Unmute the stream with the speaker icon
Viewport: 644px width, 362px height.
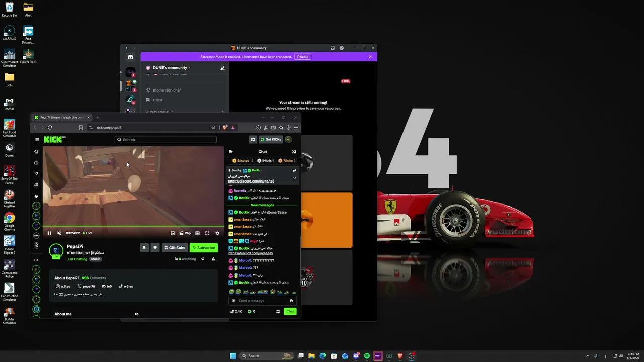(x=59, y=233)
